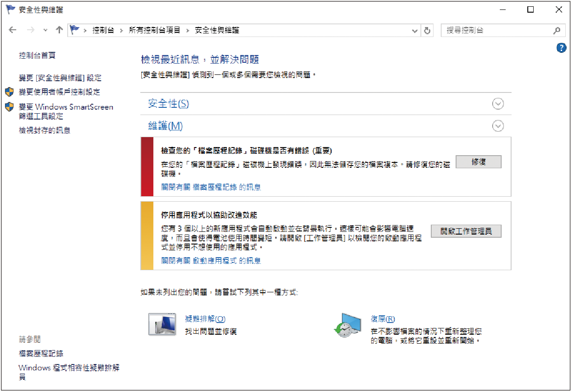This screenshot has width=572, height=392.
Task: Expand the 安全性(S) section chevron
Action: point(498,104)
